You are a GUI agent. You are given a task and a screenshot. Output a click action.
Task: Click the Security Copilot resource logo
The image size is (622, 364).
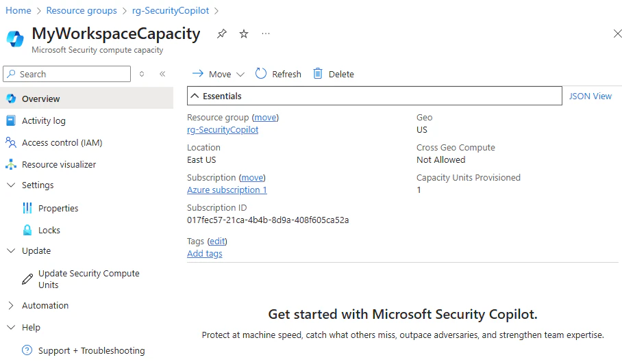[x=15, y=39]
